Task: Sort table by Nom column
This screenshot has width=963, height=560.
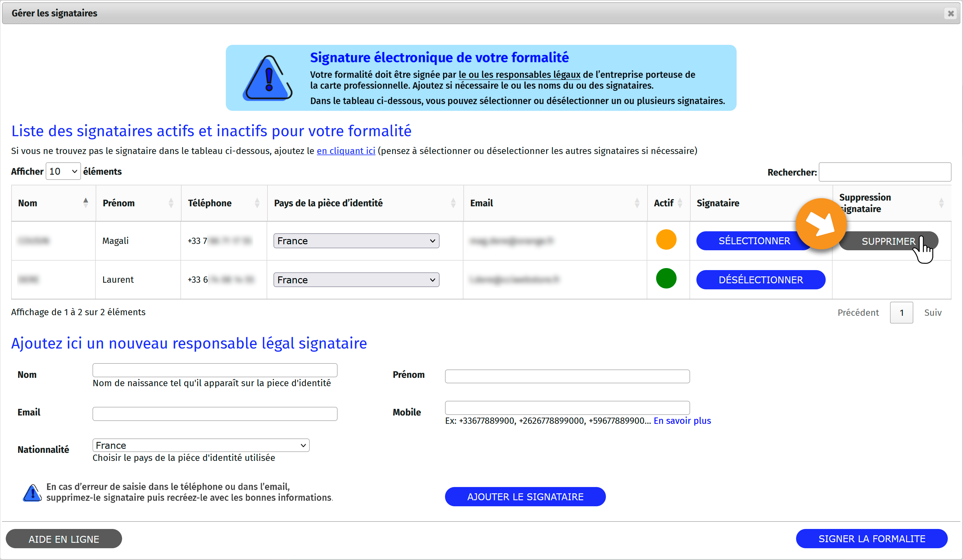Action: [53, 203]
